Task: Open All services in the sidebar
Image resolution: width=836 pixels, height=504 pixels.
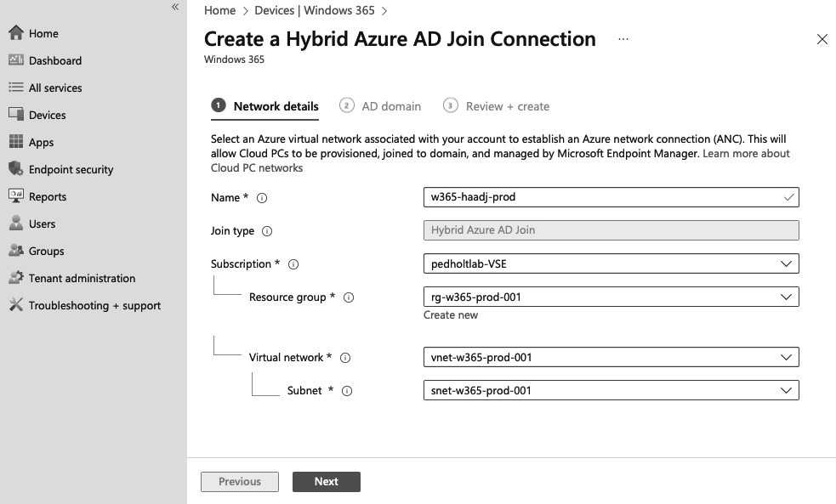Action: [55, 88]
